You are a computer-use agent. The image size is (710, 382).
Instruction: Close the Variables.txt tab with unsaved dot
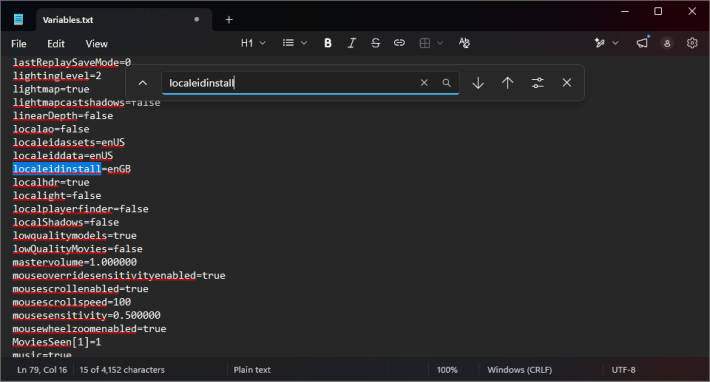(197, 19)
